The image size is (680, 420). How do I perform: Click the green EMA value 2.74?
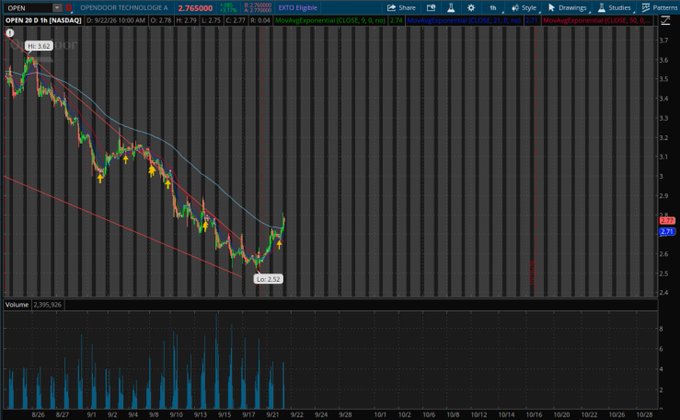pyautogui.click(x=396, y=20)
